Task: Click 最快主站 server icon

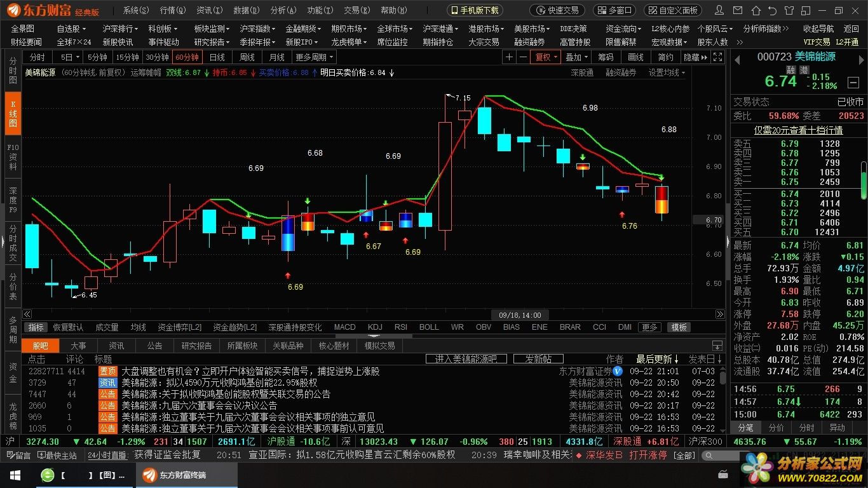Action: click(57, 455)
